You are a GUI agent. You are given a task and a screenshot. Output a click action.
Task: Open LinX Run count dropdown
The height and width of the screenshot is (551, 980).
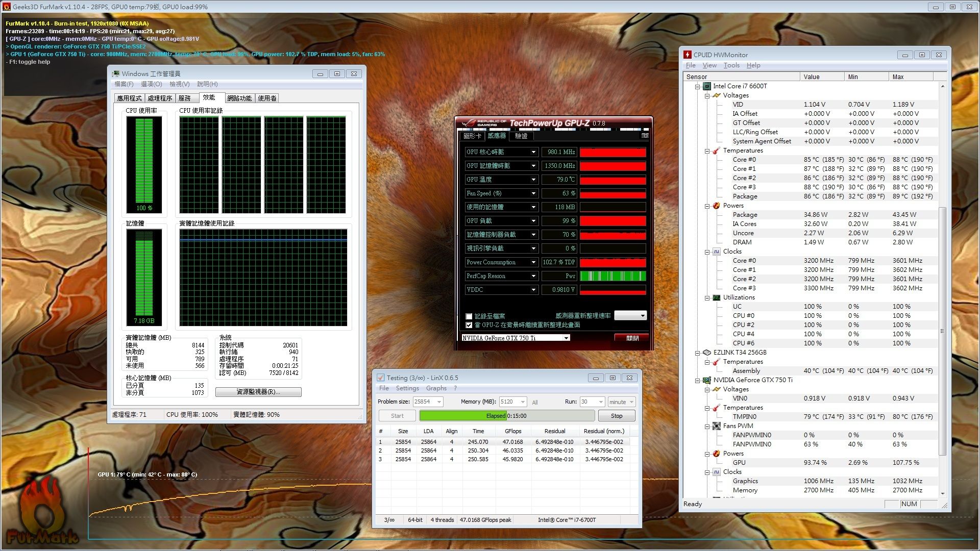coord(592,402)
